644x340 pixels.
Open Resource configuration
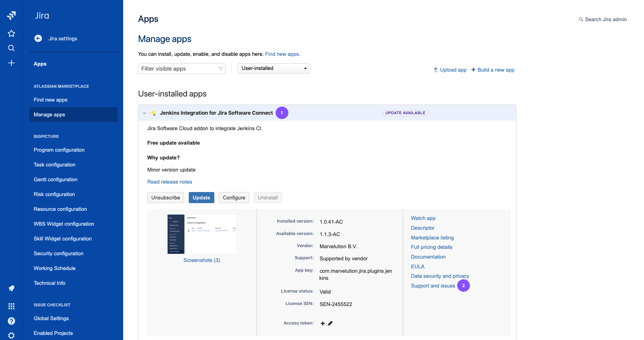(x=60, y=209)
